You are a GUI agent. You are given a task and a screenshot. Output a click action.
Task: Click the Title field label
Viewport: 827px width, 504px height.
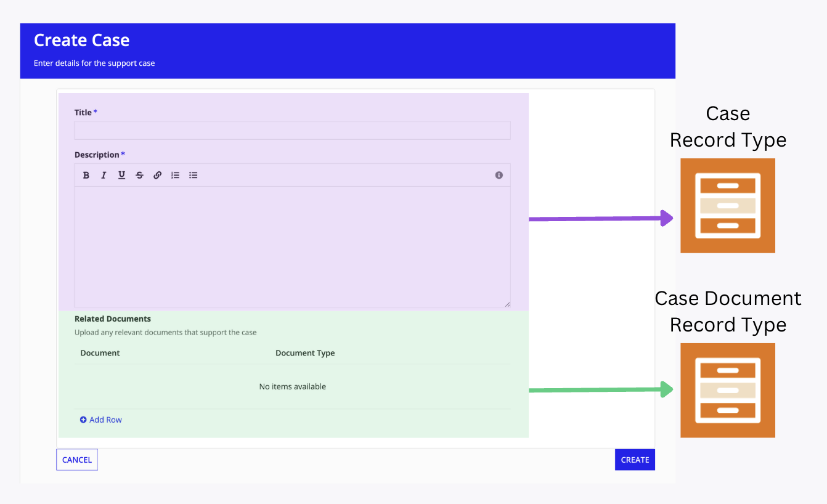(83, 113)
